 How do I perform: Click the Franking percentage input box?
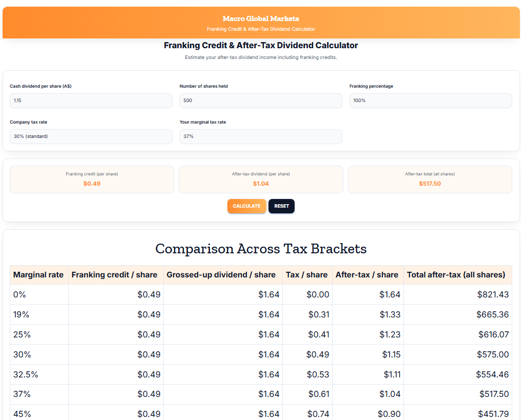430,101
